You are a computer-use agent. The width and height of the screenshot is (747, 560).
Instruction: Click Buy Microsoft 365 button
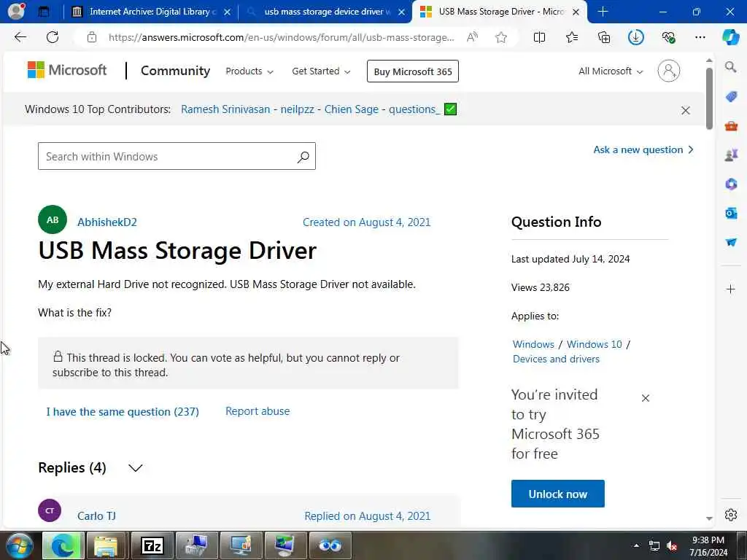[413, 71]
